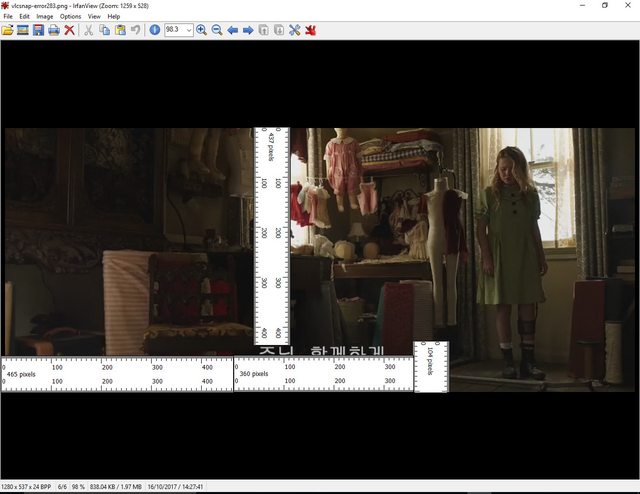This screenshot has width=640, height=494.
Task: Cut the selection with the scissors icon
Action: tap(89, 30)
